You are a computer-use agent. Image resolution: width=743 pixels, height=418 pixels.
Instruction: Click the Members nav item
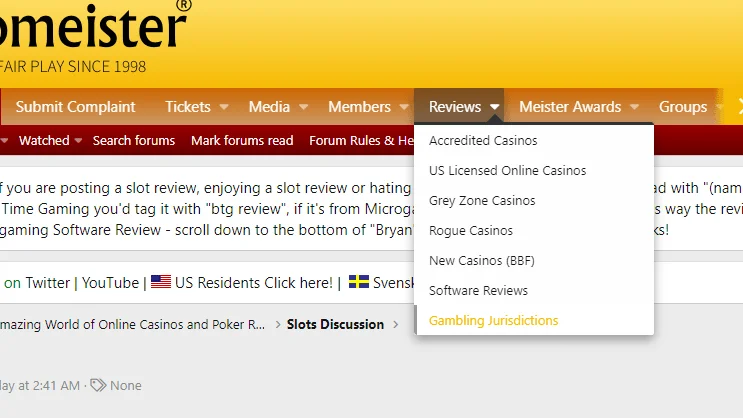[359, 107]
